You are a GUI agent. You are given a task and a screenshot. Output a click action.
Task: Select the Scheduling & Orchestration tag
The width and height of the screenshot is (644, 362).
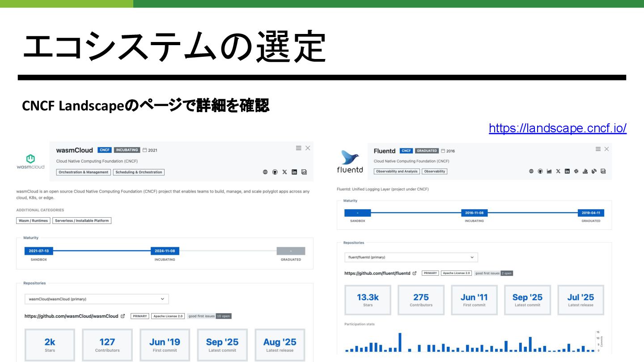tap(139, 172)
